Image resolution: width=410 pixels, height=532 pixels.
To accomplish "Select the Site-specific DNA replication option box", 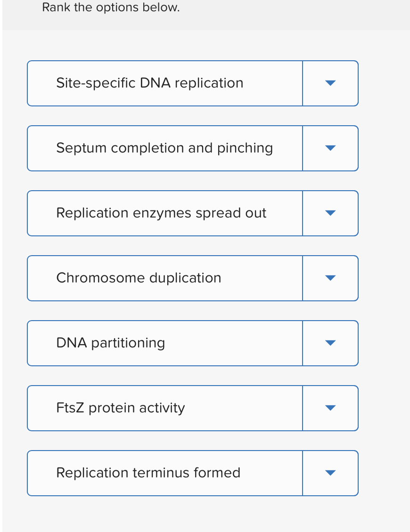I will [x=165, y=83].
